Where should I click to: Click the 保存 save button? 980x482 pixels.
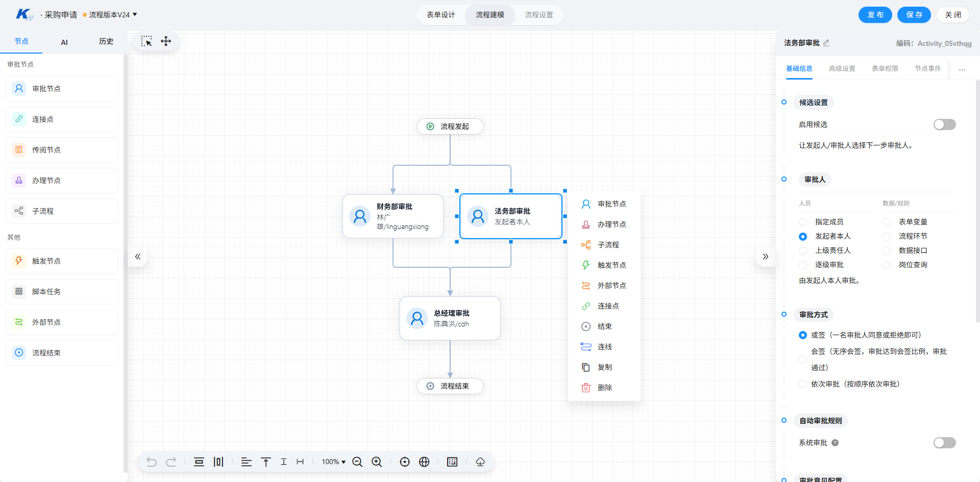pyautogui.click(x=914, y=15)
